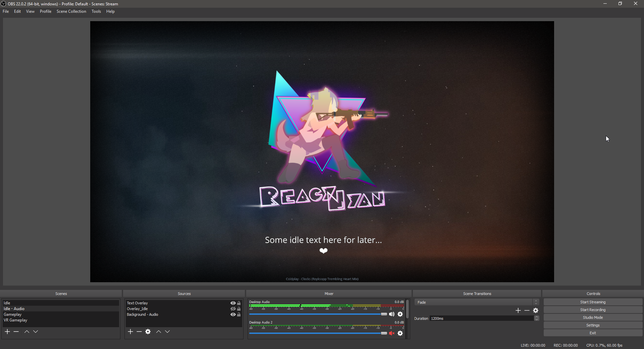Viewport: 644px width, 349px height.
Task: Open the File menu
Action: (x=6, y=11)
